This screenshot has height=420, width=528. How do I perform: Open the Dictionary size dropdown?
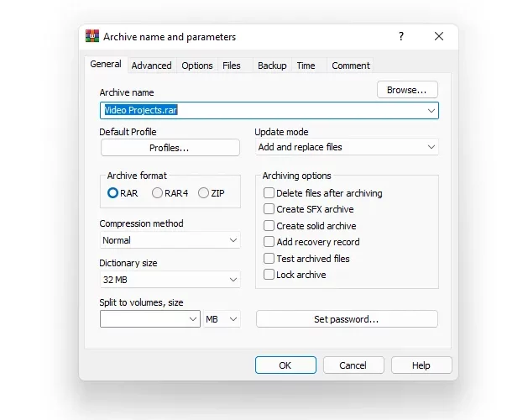click(170, 280)
